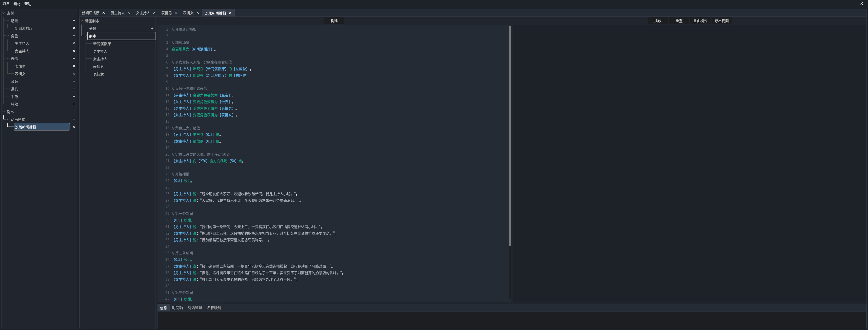Add a new scene under 场景
This screenshot has height=330, width=868.
coord(74,20)
